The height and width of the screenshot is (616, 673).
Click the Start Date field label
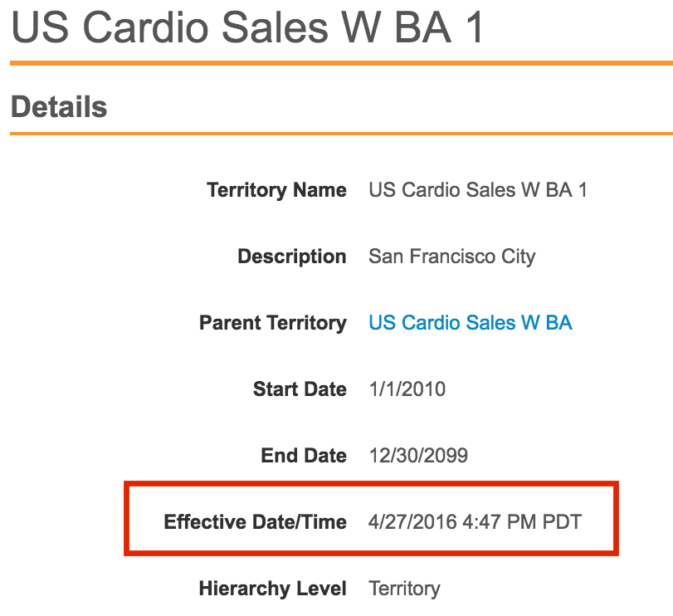300,389
